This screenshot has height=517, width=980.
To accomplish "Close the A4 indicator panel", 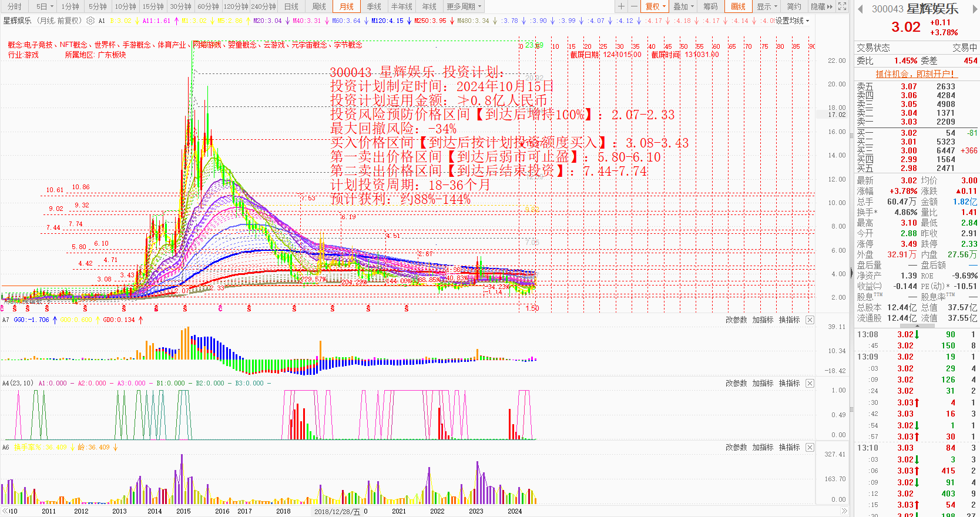I will point(810,383).
